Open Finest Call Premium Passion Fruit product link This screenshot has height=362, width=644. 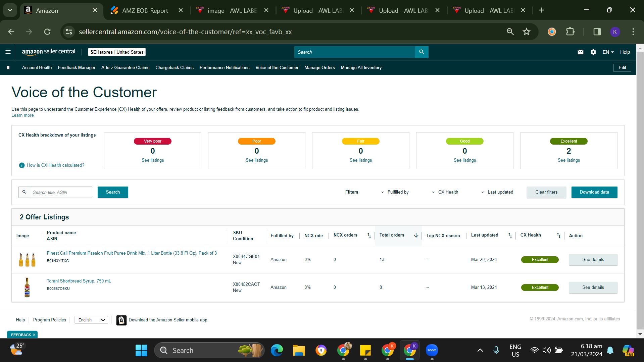[x=132, y=253]
